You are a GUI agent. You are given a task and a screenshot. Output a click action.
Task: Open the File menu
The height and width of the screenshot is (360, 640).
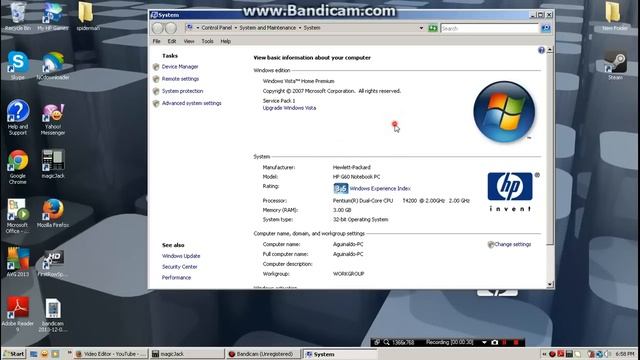pos(156,41)
